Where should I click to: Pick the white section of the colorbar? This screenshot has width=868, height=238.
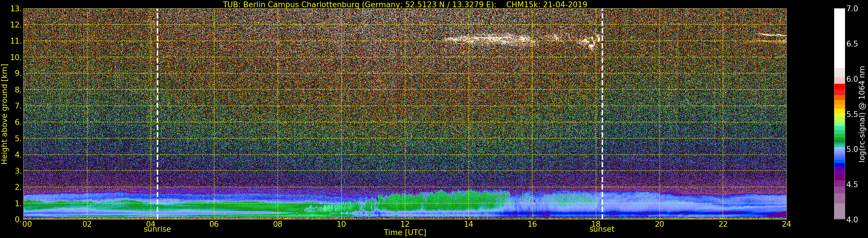click(x=839, y=38)
